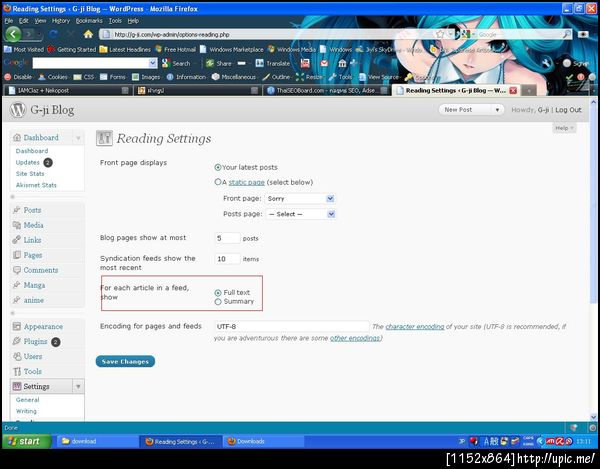Image resolution: width=600 pixels, height=469 pixels.
Task: Click the Save Changes button
Action: click(x=125, y=361)
